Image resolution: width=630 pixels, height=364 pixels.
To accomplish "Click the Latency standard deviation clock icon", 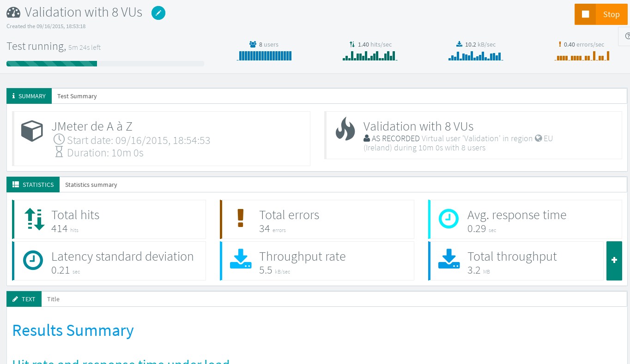I will 33,261.
